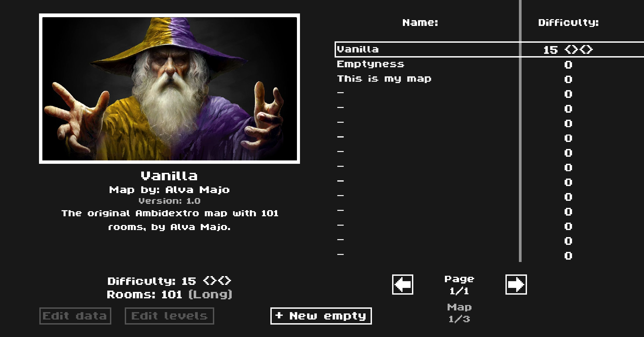
Task: Click the difficulty diamonds under map preview
Action: pos(217,280)
